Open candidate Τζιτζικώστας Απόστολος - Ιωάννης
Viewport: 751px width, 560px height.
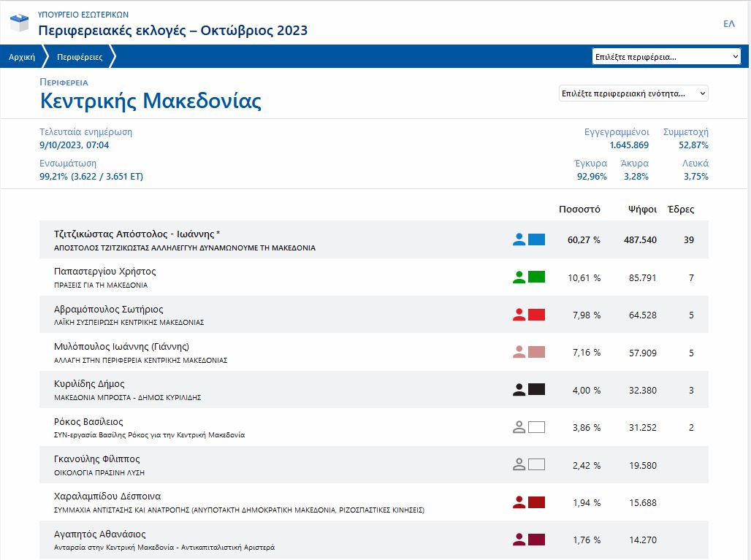pos(137,234)
